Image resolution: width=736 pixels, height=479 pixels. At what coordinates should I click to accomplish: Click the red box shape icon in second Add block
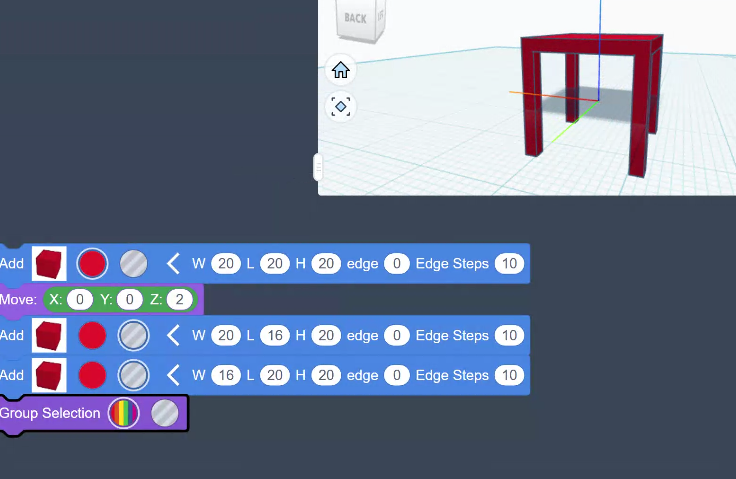pyautogui.click(x=49, y=335)
